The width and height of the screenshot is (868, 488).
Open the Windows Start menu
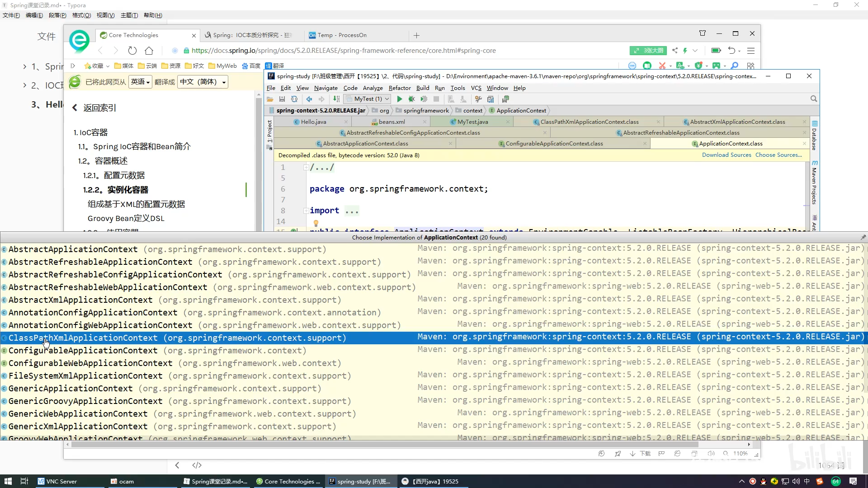coord(8,481)
